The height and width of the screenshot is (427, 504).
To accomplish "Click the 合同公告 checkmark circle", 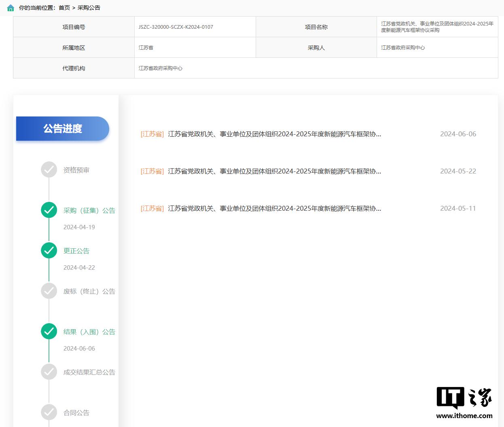I will coord(49,412).
